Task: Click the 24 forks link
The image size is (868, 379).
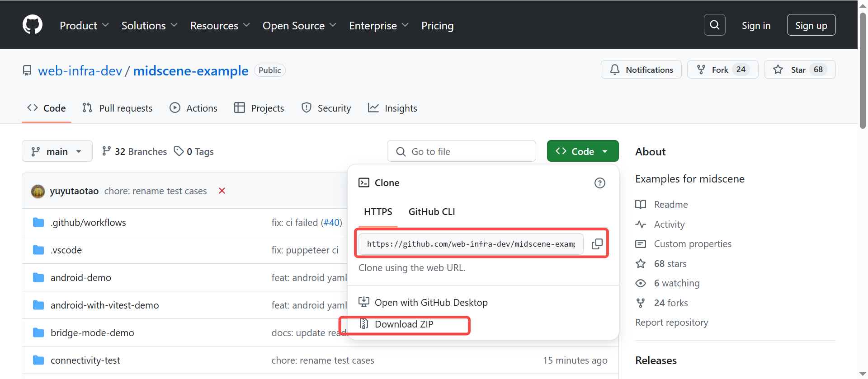Action: pyautogui.click(x=671, y=303)
